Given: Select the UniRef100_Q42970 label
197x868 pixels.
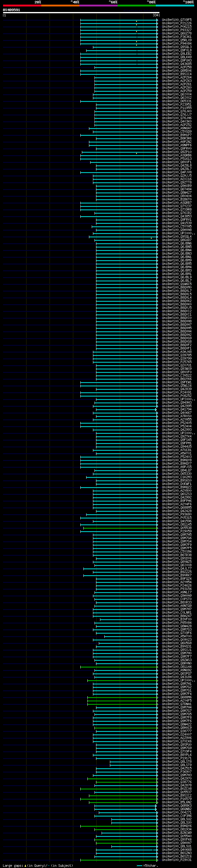Looking at the screenshot, I should point(177,779).
